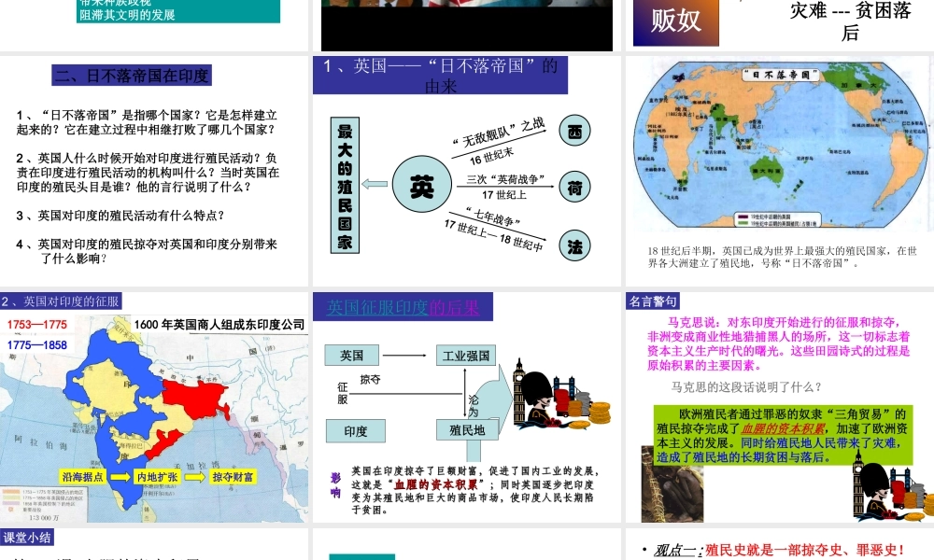Click the "英国" box in the flow diagram

click(353, 355)
